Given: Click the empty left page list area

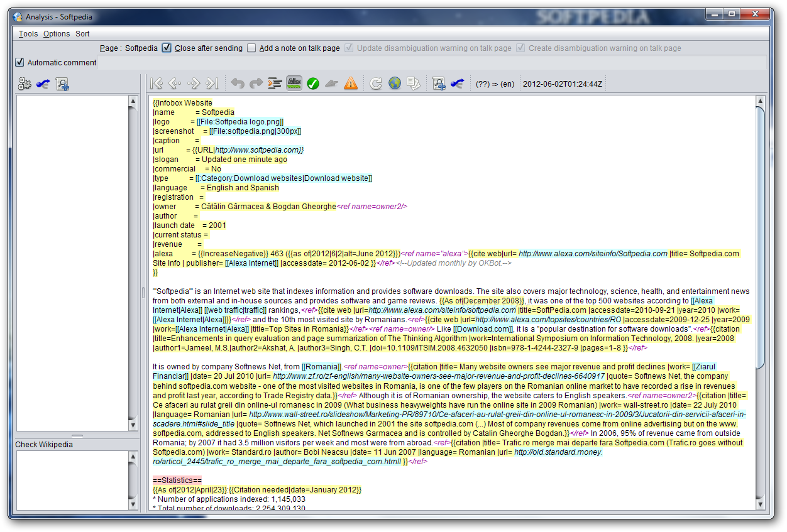Looking at the screenshot, I should click(72, 263).
